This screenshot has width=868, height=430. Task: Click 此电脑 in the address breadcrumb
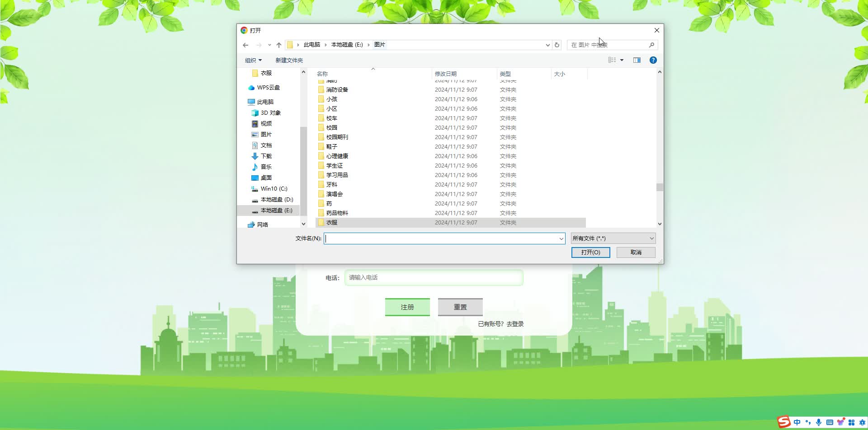pos(312,45)
